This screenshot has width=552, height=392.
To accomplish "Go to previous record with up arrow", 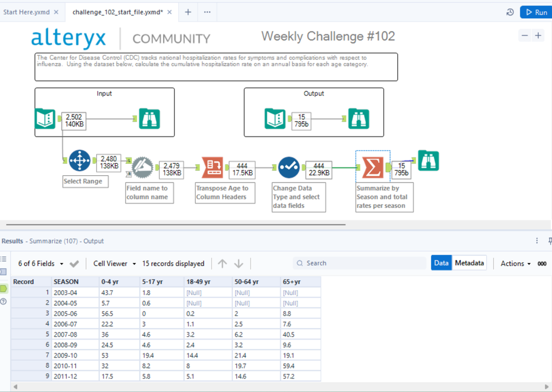I will [x=222, y=264].
